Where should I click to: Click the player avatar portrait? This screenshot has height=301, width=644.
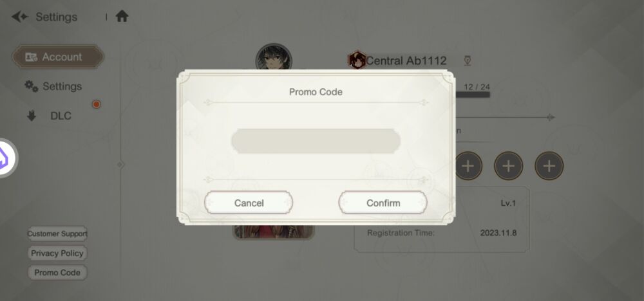[274, 57]
